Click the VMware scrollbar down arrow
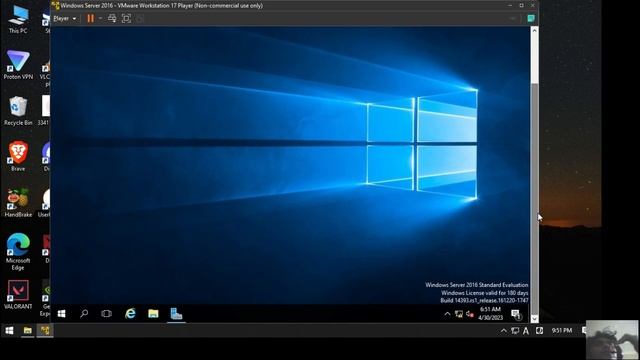 534,318
